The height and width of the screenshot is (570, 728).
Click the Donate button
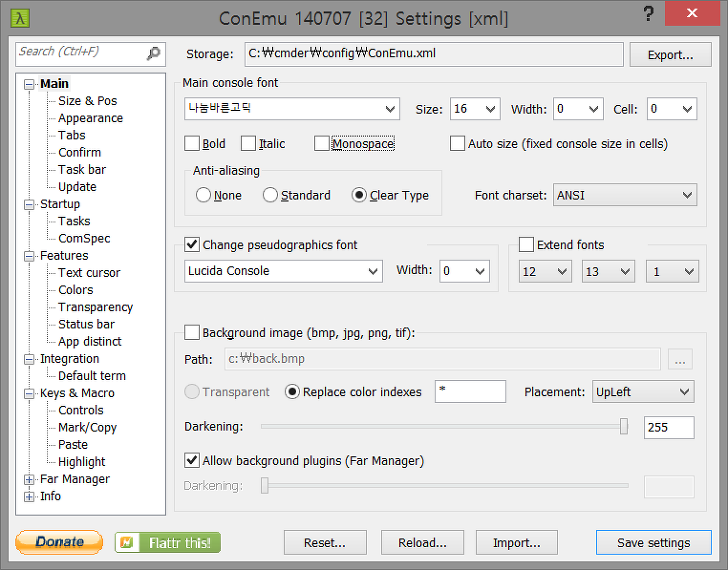tap(59, 542)
